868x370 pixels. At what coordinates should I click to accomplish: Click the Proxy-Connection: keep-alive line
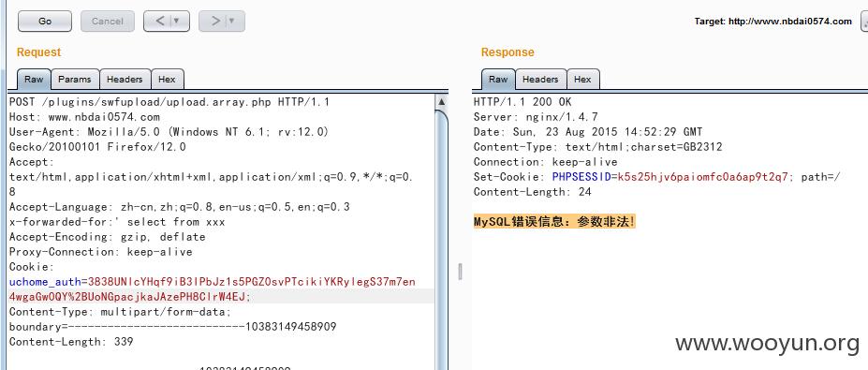point(101,251)
